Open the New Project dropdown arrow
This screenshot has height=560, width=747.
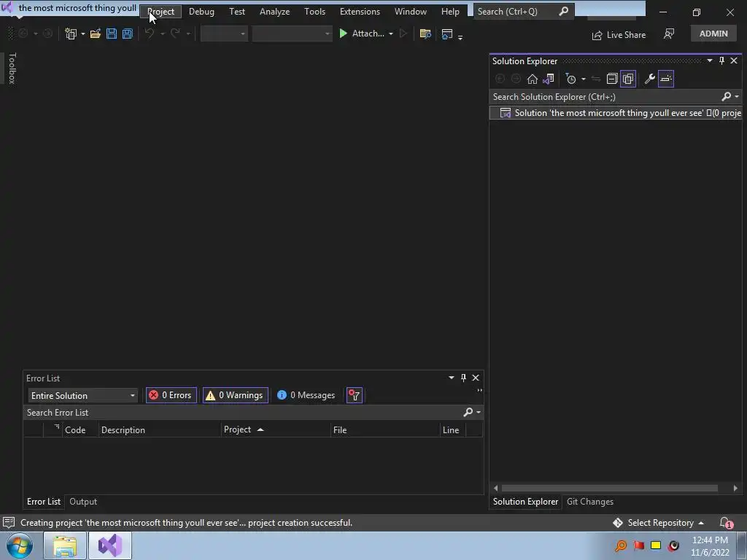click(x=83, y=34)
